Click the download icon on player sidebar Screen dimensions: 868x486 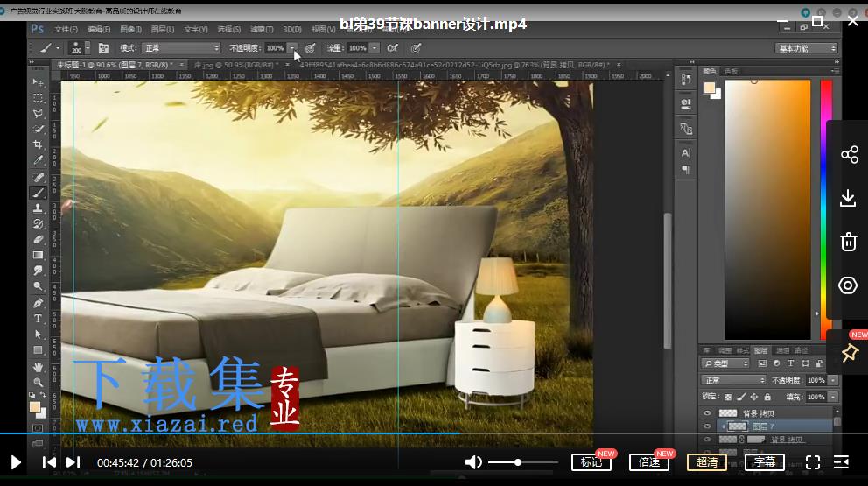(x=848, y=198)
